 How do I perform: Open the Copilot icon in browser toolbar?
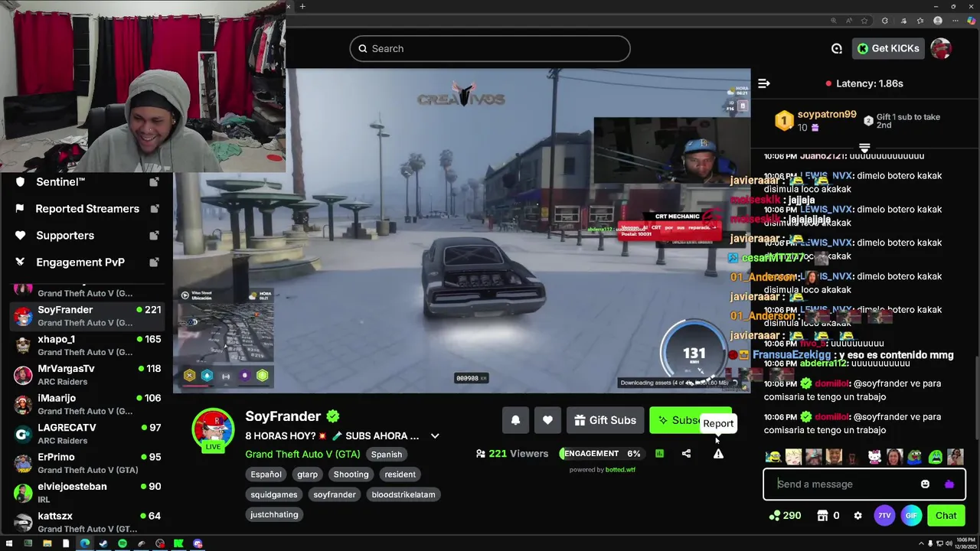coord(972,21)
